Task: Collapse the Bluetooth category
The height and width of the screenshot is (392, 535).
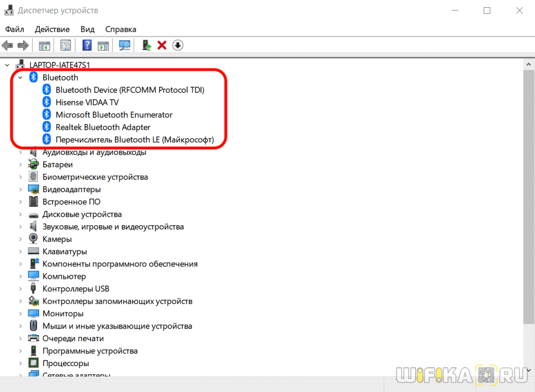Action: coord(20,78)
